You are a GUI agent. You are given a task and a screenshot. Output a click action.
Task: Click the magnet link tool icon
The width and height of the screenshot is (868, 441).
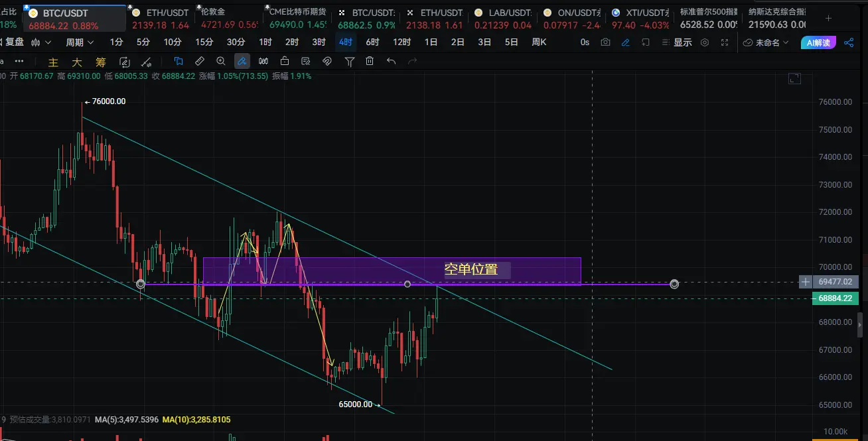326,61
